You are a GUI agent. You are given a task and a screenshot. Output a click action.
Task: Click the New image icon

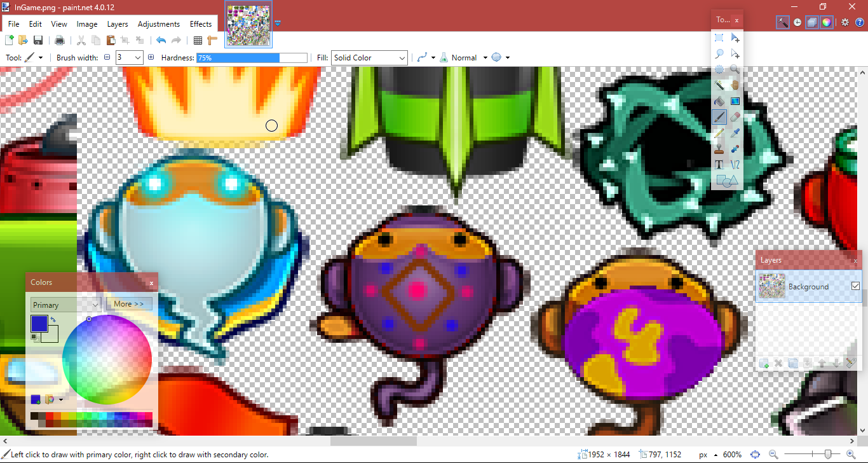10,41
